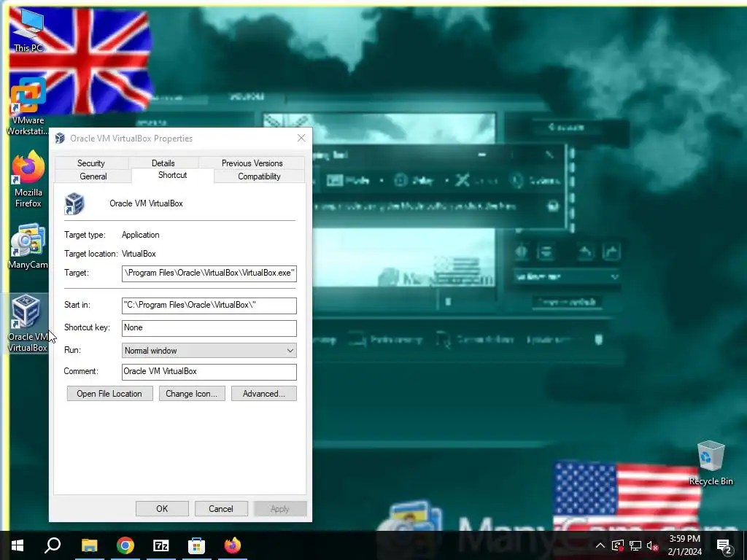The image size is (747, 560).
Task: Open the Previous Versions tab
Action: [x=252, y=163]
